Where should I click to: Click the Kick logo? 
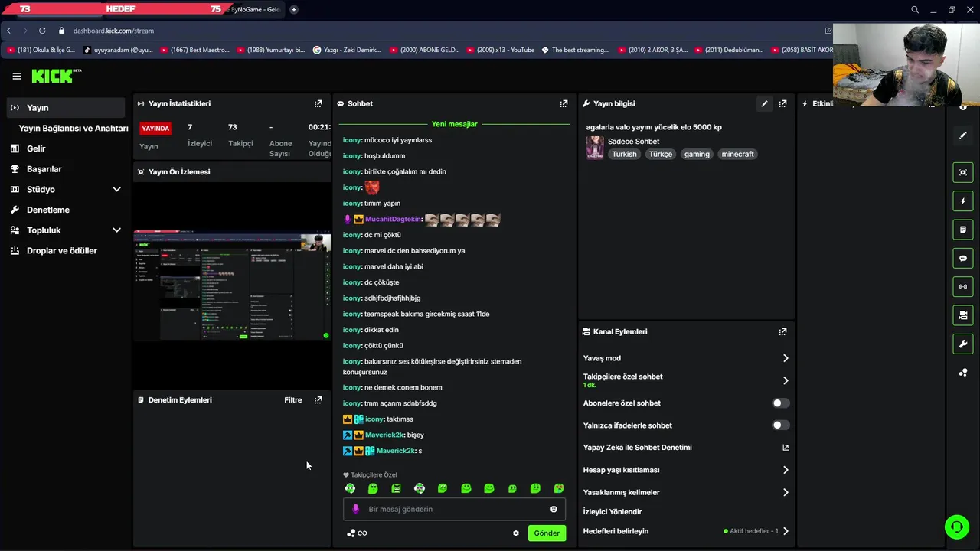[x=56, y=76]
